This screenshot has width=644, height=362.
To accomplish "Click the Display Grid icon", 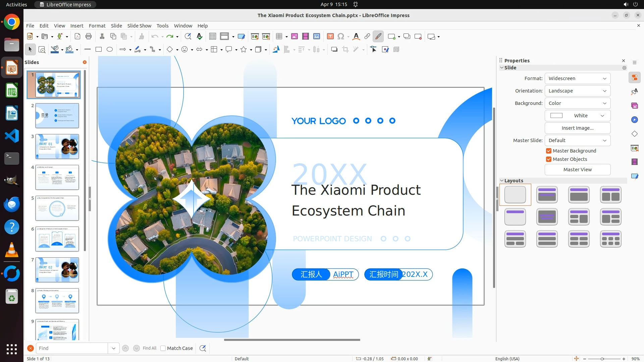I will (212, 37).
